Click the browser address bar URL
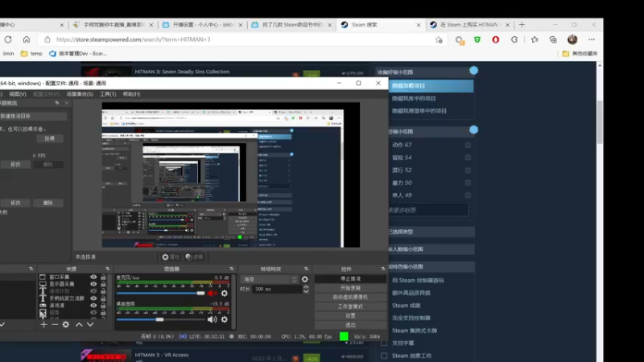This screenshot has width=644, height=362. tap(133, 39)
